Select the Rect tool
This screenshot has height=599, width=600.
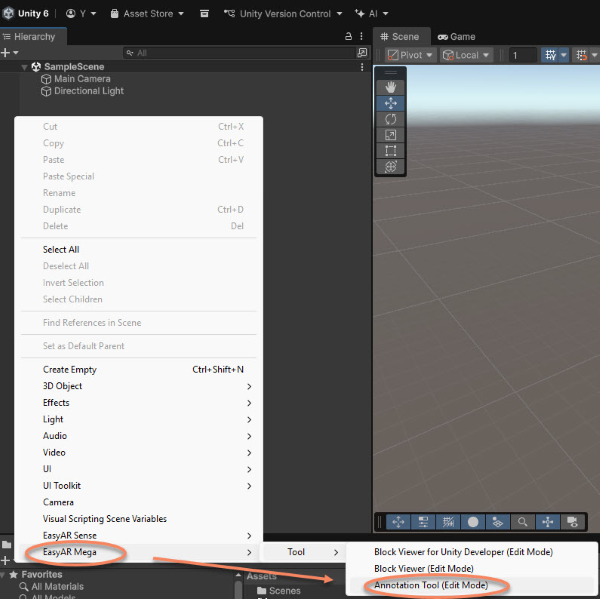390,151
